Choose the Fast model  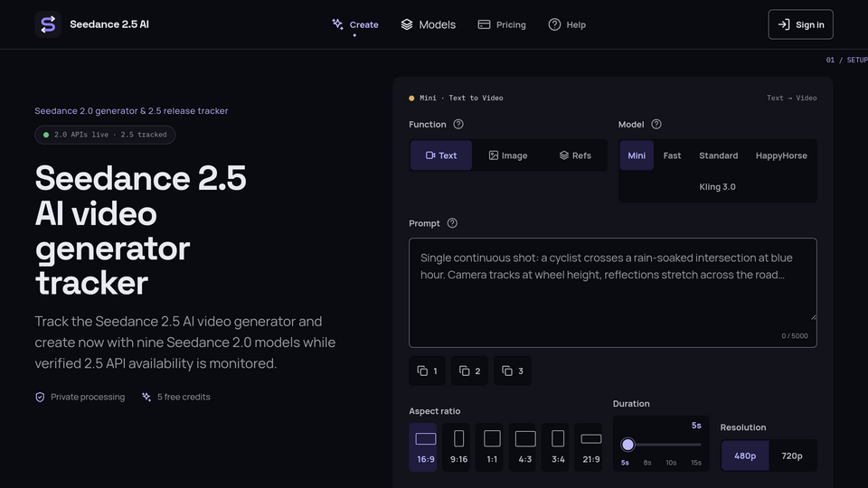672,155
